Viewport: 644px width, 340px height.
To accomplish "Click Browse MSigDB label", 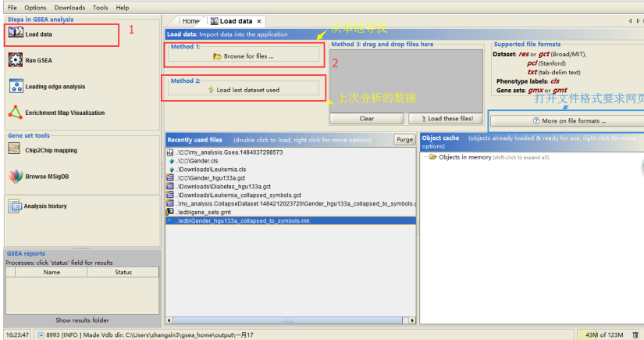I will (47, 177).
